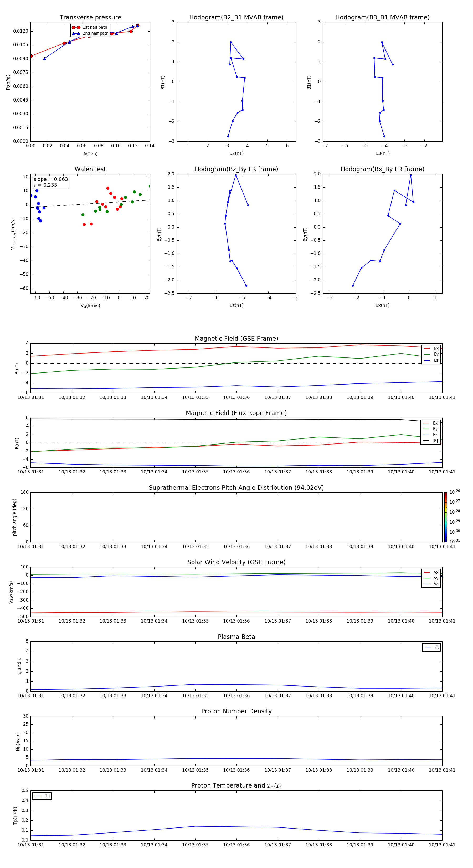Click the 'A(T·m)' x-axis label
Viewport: 473px width, 868px height.
click(x=90, y=154)
